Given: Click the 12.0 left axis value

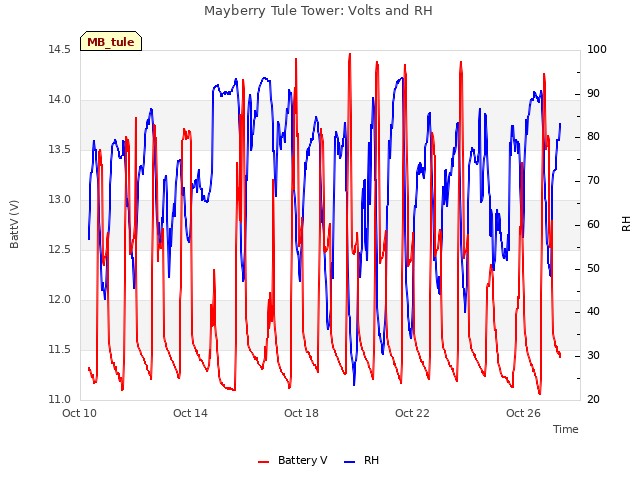Looking at the screenshot, I should [x=59, y=300].
